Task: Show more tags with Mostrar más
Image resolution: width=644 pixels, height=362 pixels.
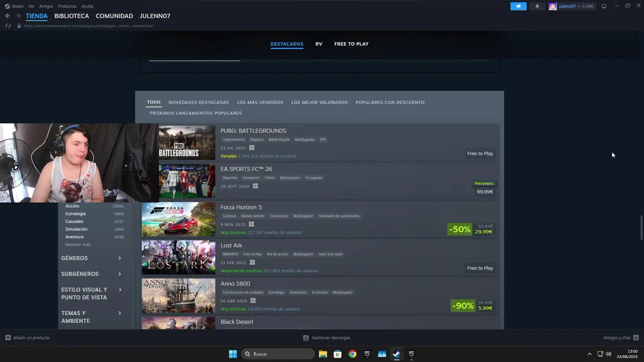Action: click(78, 244)
